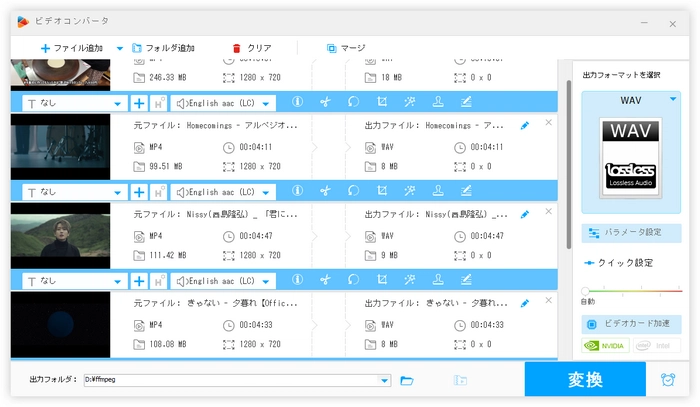Open the output folder browse icon
Viewport: 700px width, 407px height.
point(407,380)
